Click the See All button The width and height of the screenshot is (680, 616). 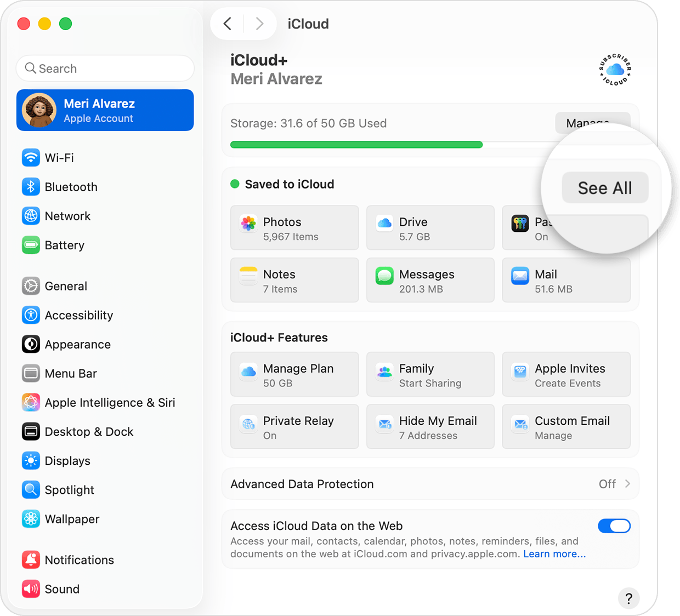pyautogui.click(x=604, y=187)
